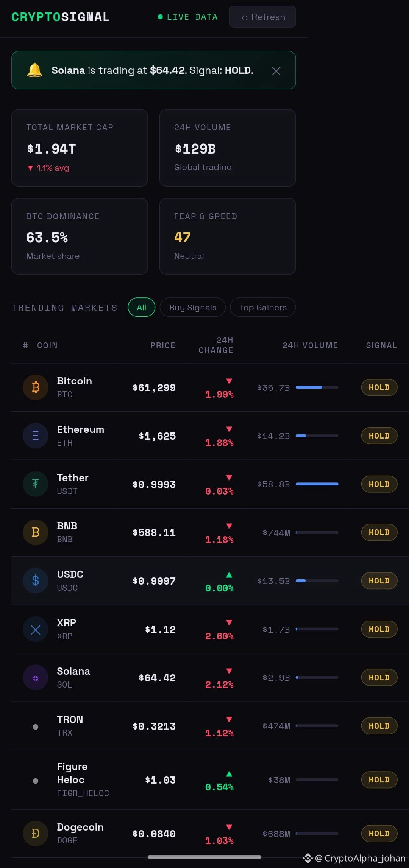
Task: Open the Fear & Greed card
Action: pos(228,236)
